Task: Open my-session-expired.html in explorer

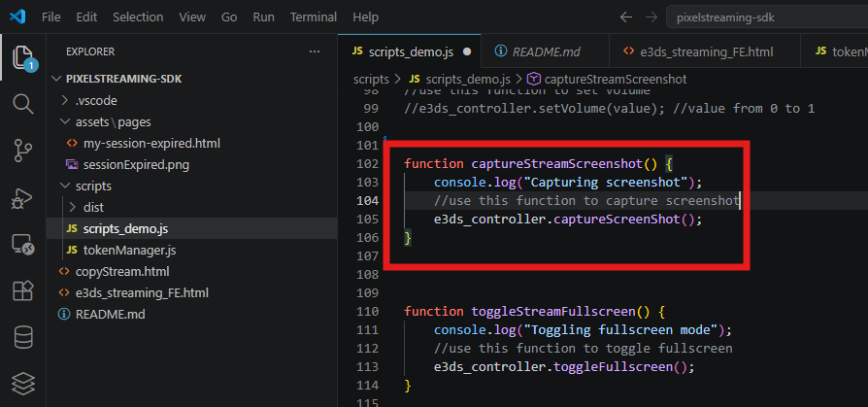Action: tap(191, 144)
